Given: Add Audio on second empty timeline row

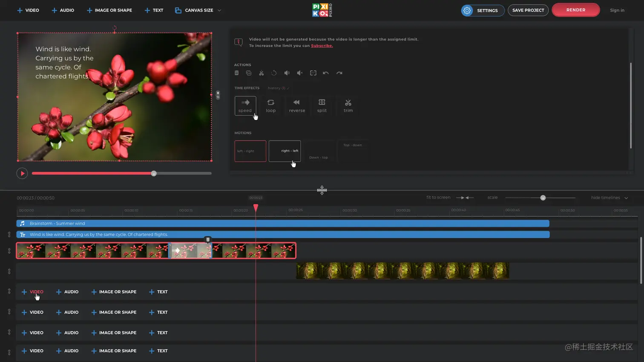Looking at the screenshot, I should (x=67, y=312).
